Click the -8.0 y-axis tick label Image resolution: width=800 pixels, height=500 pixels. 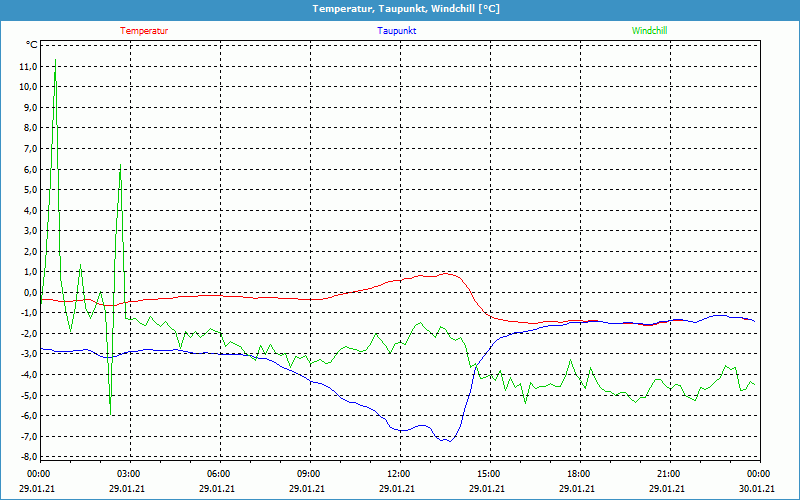click(x=26, y=456)
